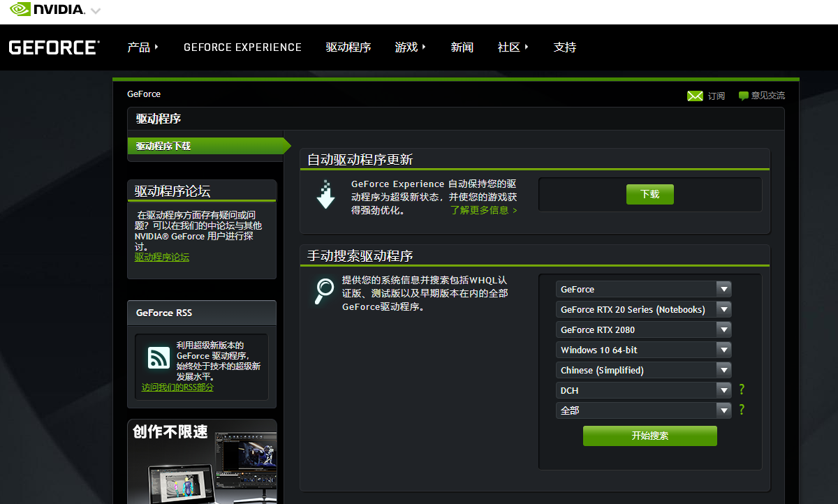Click the 手动搜索驱动程序 heading

coord(360,255)
